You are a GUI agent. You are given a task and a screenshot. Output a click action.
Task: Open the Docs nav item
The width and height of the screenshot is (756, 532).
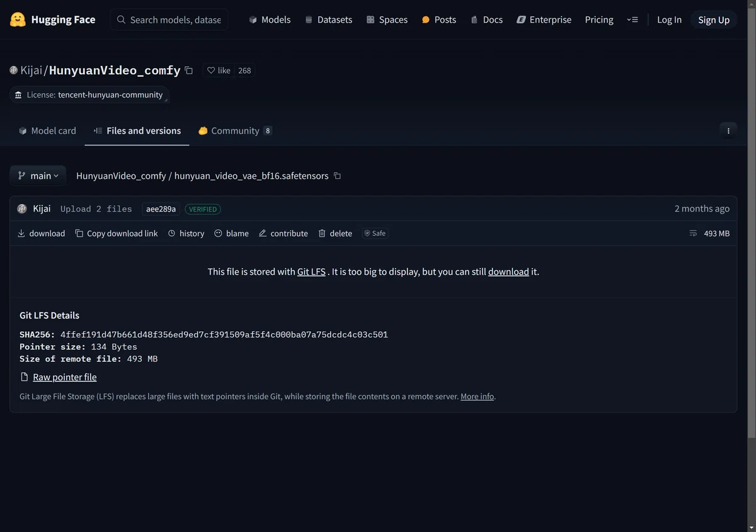coord(486,20)
